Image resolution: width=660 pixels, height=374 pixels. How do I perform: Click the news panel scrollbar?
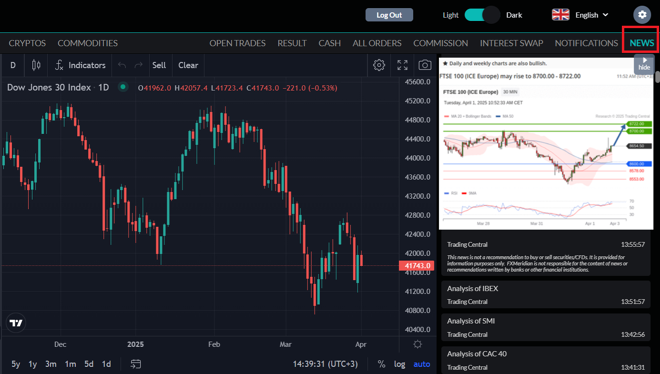(x=657, y=77)
